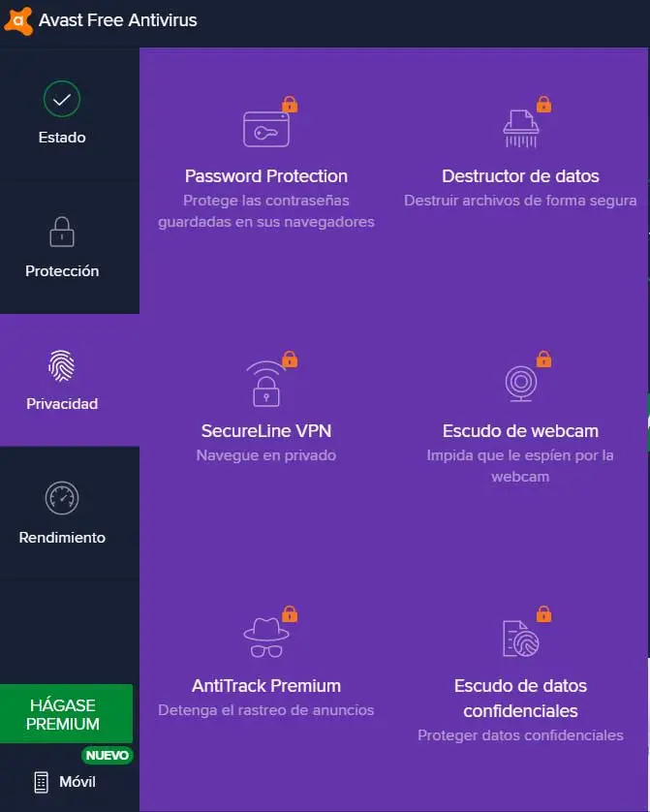Click the Móvil phone icon

click(41, 782)
